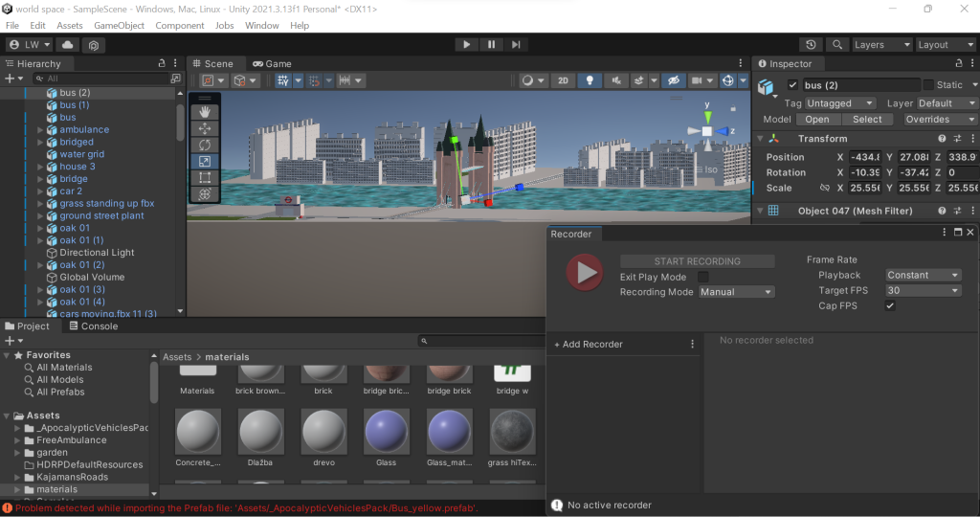This screenshot has width=980, height=517.
Task: Open the Component menu
Action: [x=179, y=26]
